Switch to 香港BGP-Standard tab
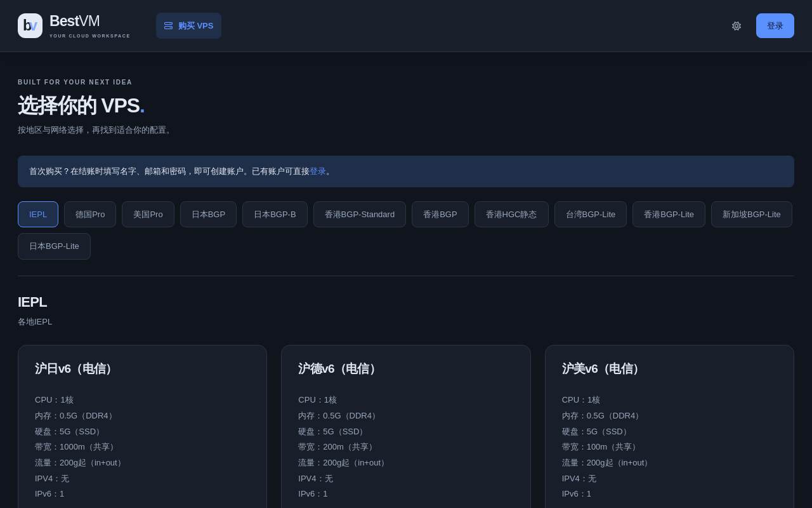This screenshot has height=508, width=812. coord(360,215)
